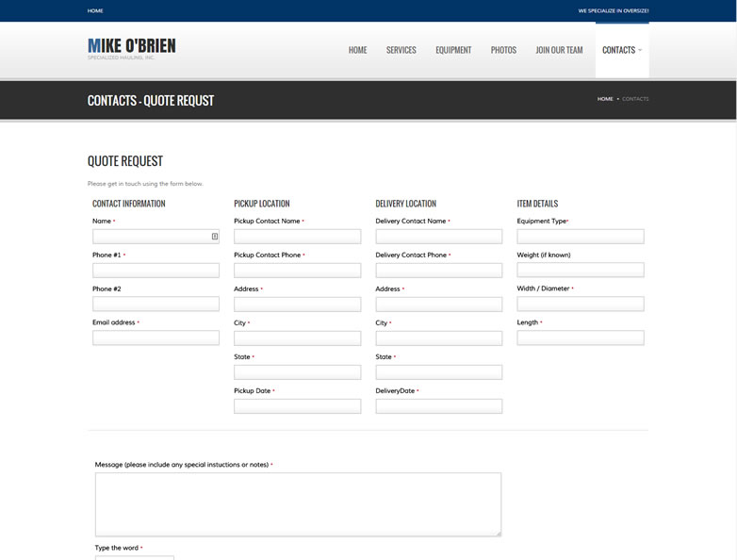Focus the Delivery Contact Phone field
Viewport: 737px width, 560px height.
[438, 271]
